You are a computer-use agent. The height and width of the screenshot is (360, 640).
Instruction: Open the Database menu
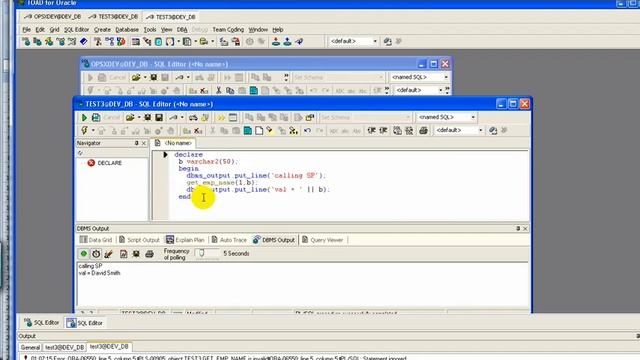pyautogui.click(x=127, y=30)
